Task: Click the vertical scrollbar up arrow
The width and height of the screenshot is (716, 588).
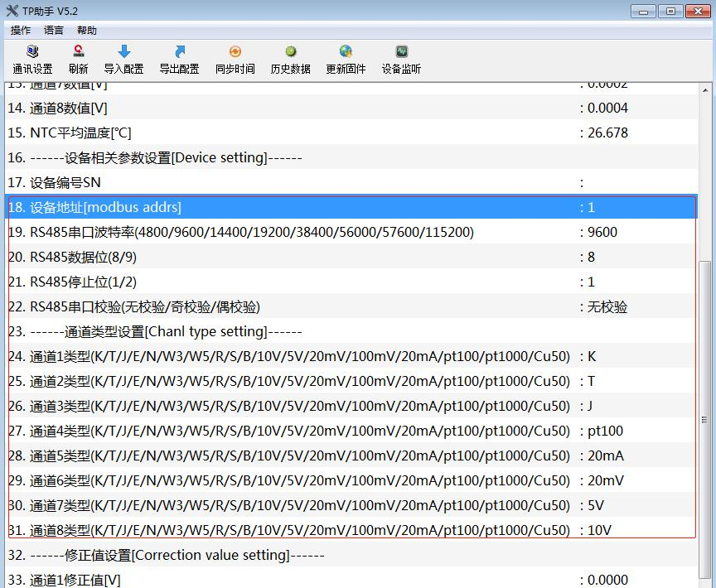Action: point(706,89)
